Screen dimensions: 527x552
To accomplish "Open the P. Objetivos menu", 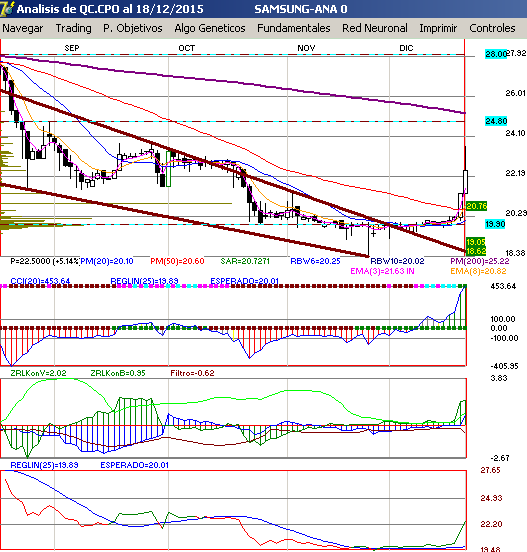I will (133, 28).
